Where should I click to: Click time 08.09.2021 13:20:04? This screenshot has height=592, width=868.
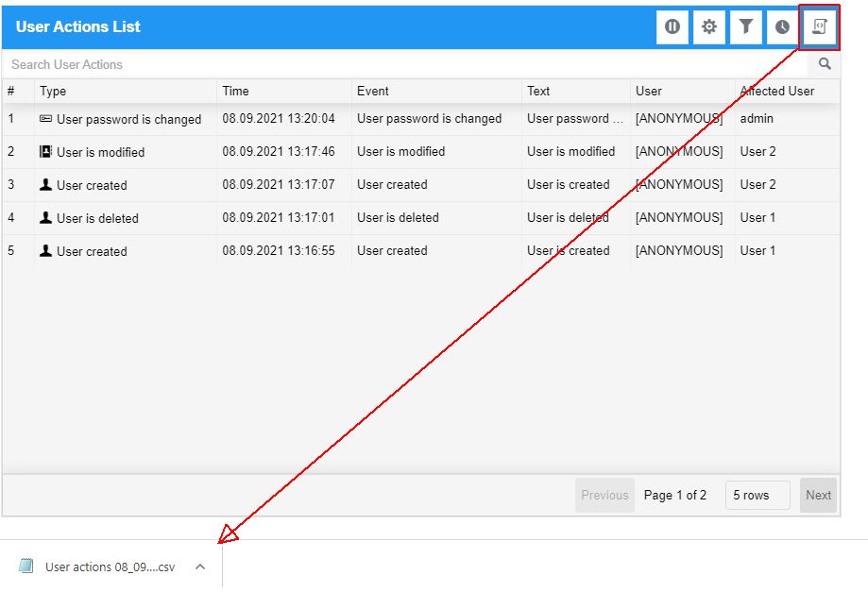click(279, 118)
